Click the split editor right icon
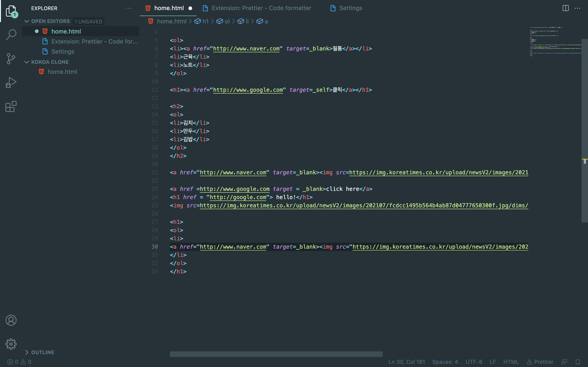 pyautogui.click(x=565, y=8)
